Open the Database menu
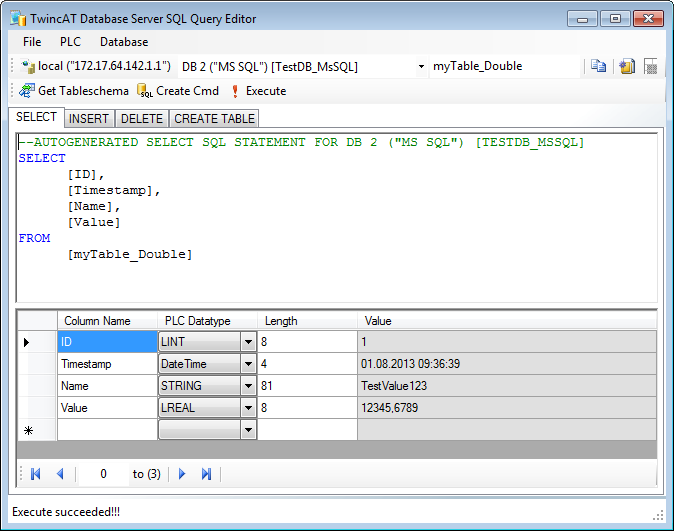This screenshot has width=674, height=531. pyautogui.click(x=124, y=42)
